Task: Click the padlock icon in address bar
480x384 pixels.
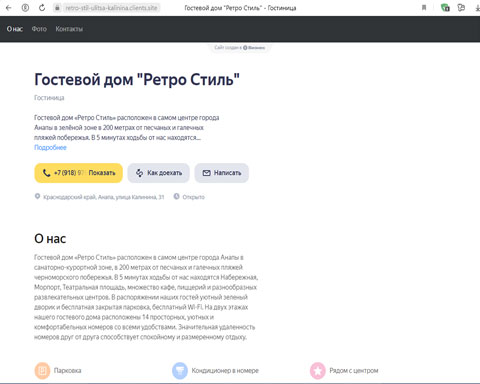Action: click(57, 8)
